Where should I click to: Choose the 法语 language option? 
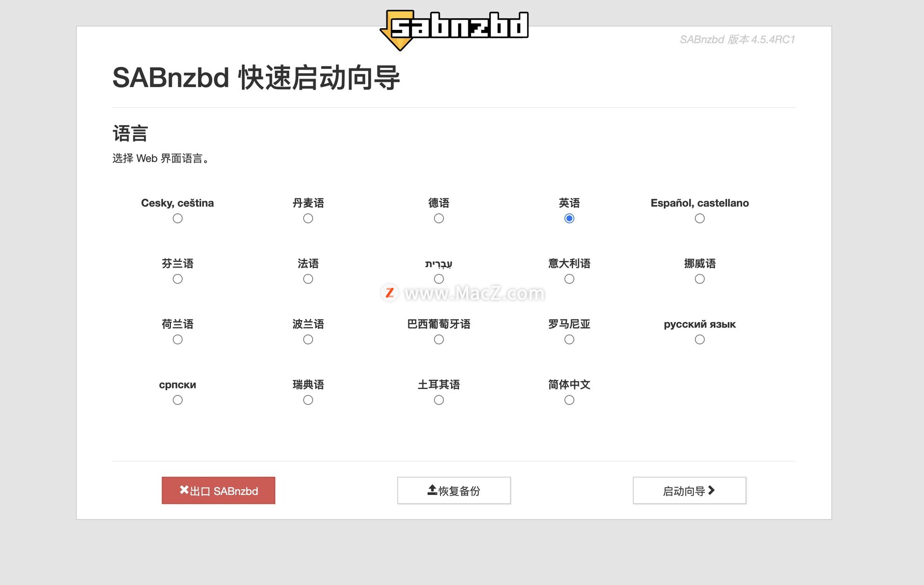tap(308, 279)
